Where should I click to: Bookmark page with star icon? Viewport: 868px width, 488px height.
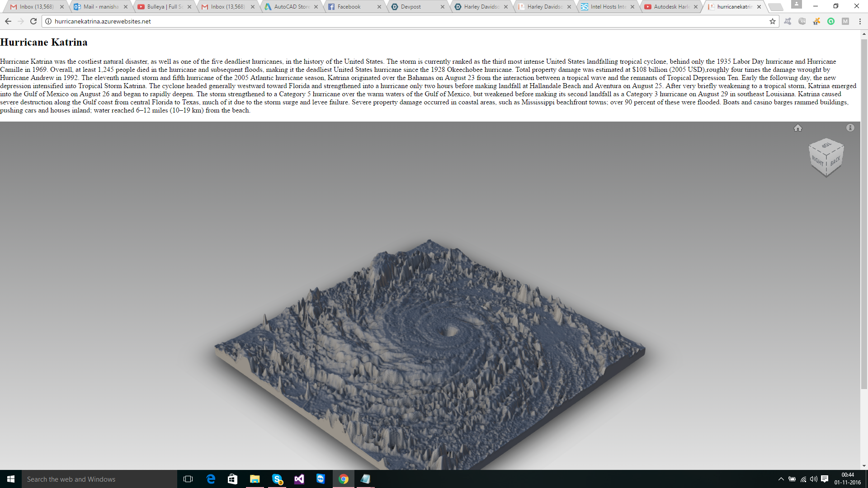[773, 21]
